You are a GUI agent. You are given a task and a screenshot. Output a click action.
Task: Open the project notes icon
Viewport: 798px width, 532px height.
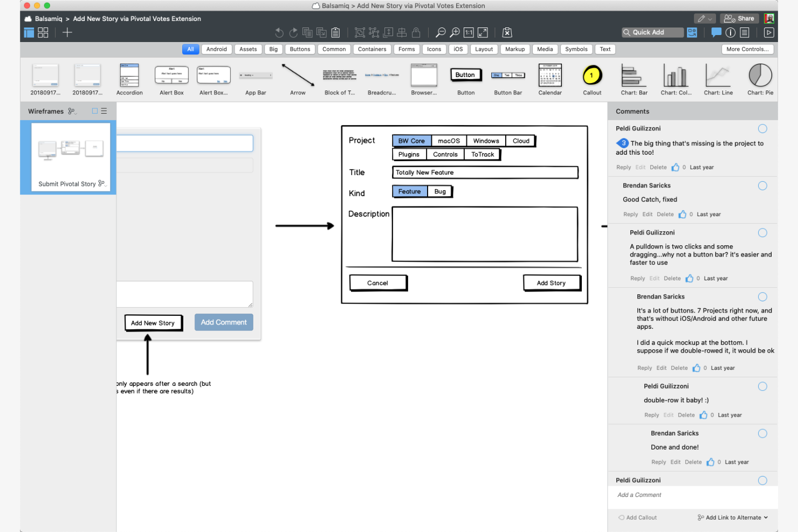[x=744, y=33]
